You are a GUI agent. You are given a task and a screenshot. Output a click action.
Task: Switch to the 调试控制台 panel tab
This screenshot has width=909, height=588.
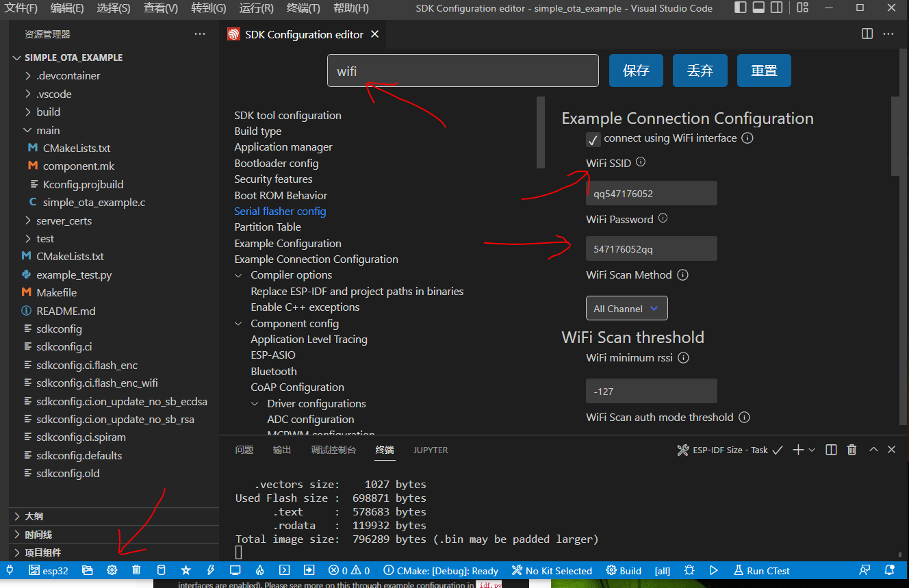click(x=333, y=450)
